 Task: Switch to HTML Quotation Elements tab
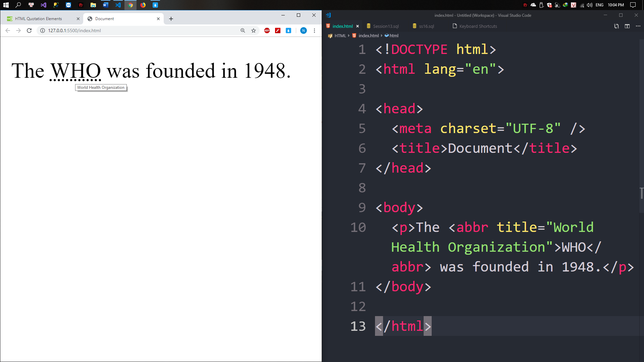coord(39,19)
